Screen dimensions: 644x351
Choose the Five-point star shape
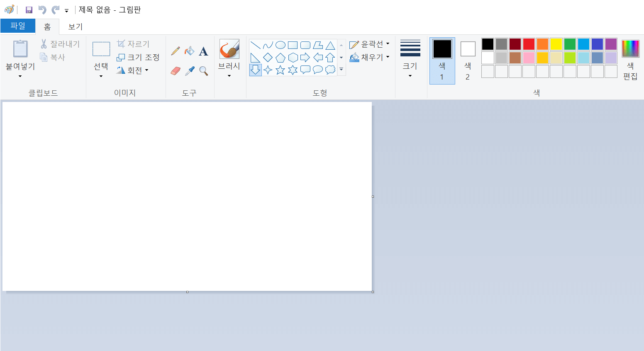(x=281, y=70)
